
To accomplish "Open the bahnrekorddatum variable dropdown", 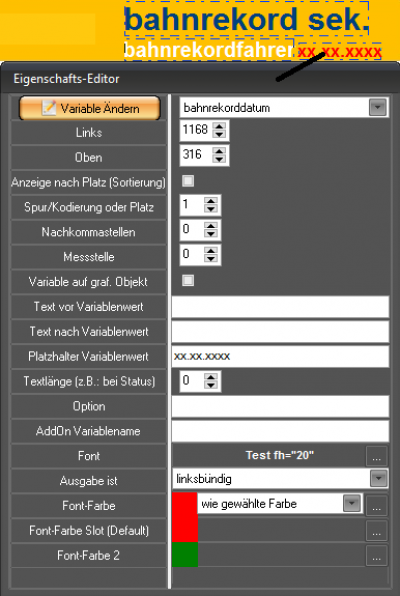I will [x=378, y=108].
